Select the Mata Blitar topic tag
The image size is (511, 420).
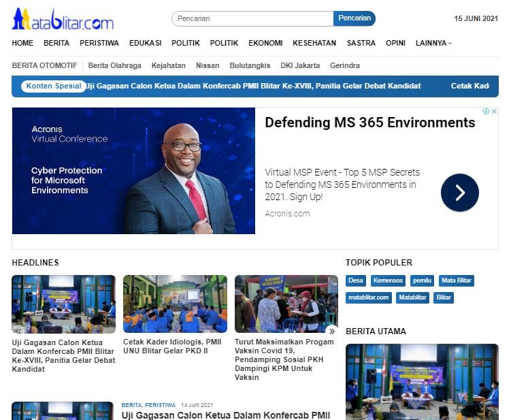click(x=457, y=280)
